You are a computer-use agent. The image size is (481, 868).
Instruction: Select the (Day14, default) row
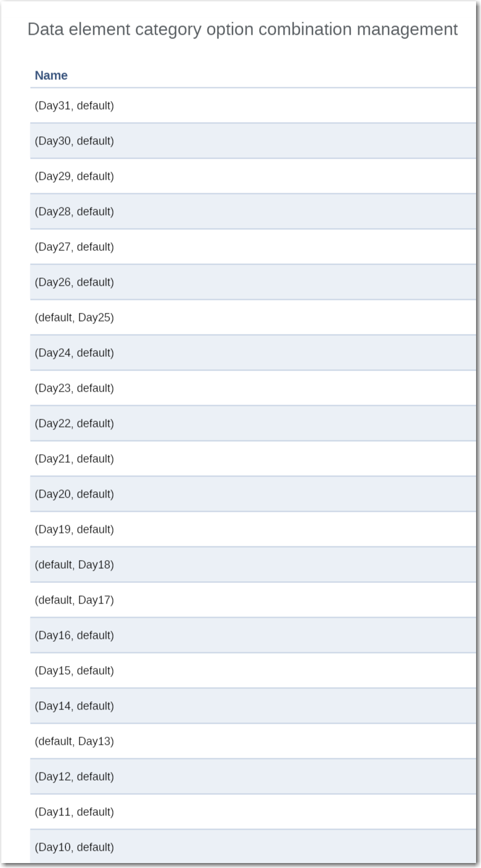point(74,706)
